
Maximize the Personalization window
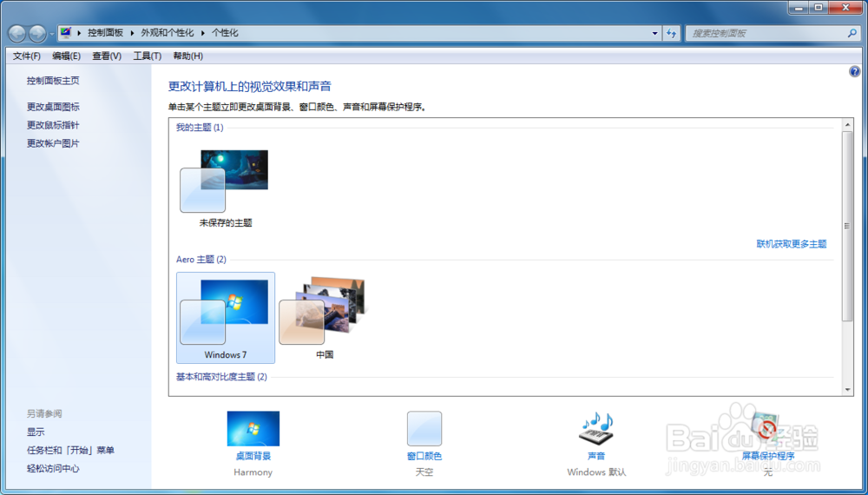point(819,7)
